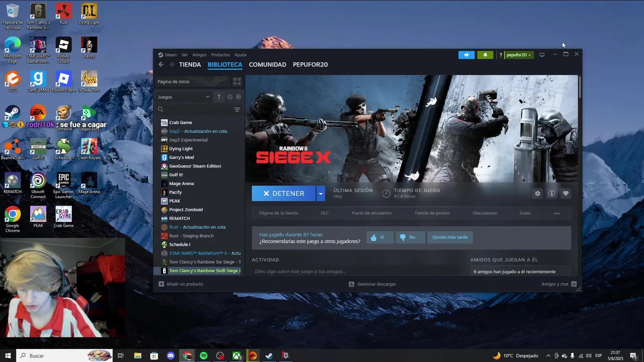Open the Productos menu
This screenshot has width=644, height=362.
220,55
